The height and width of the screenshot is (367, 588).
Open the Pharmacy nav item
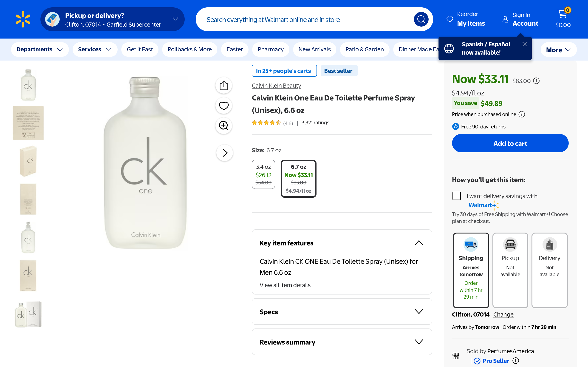point(270,50)
